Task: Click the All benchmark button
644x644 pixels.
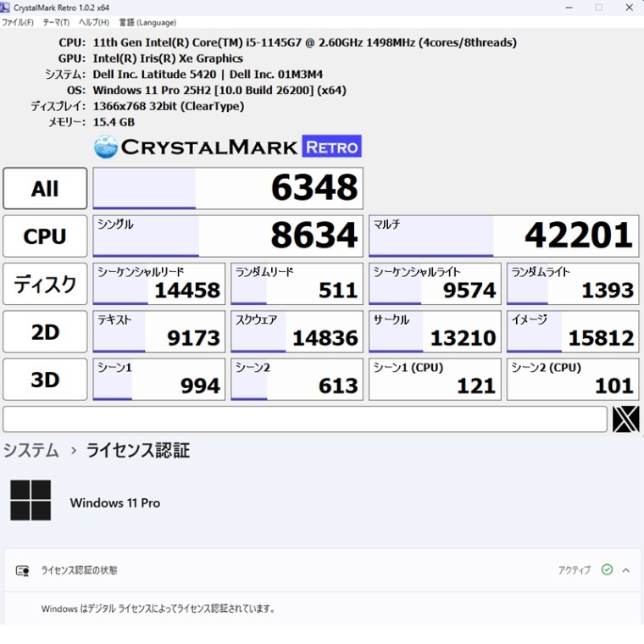Action: pyautogui.click(x=45, y=188)
